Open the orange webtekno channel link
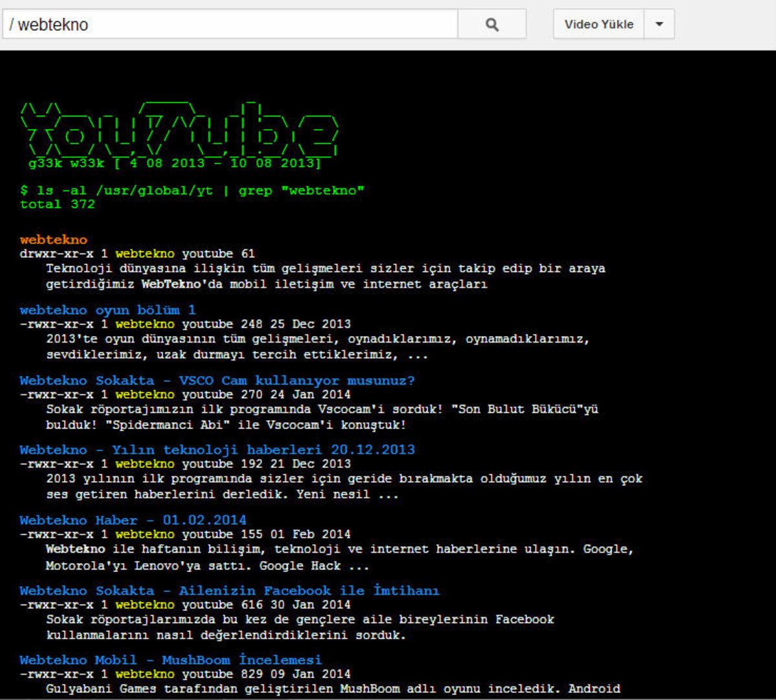Viewport: 776px width, 700px height. (54, 240)
